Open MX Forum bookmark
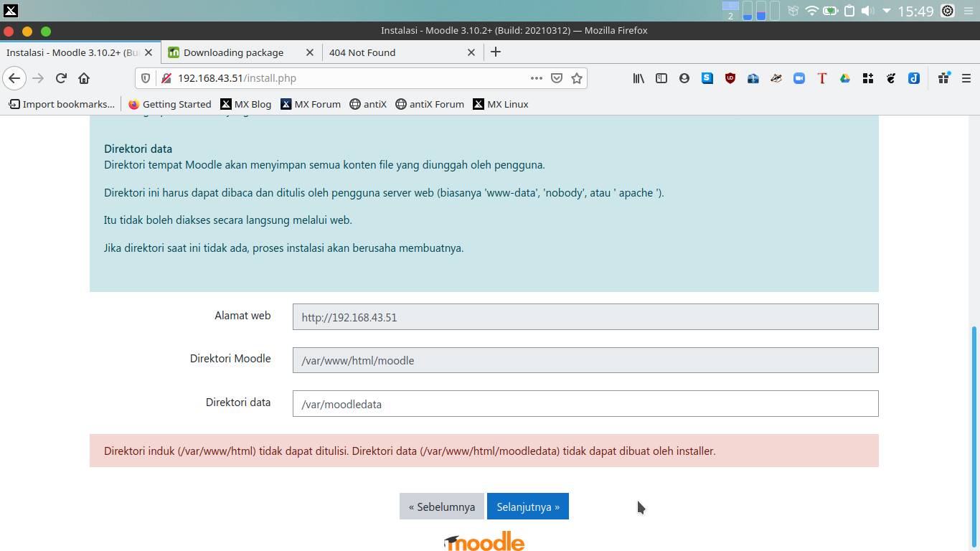The image size is (980, 551). (310, 104)
